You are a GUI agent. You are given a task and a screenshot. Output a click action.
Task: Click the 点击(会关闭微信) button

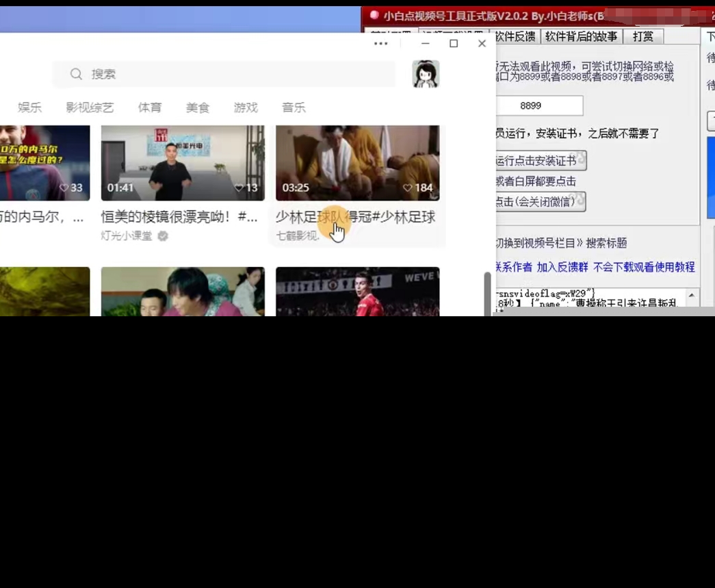[541, 202]
